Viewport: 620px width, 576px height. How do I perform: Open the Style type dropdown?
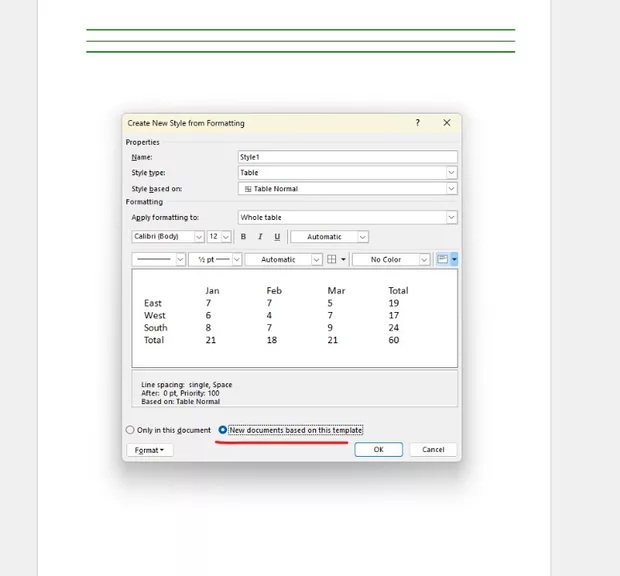coord(347,173)
